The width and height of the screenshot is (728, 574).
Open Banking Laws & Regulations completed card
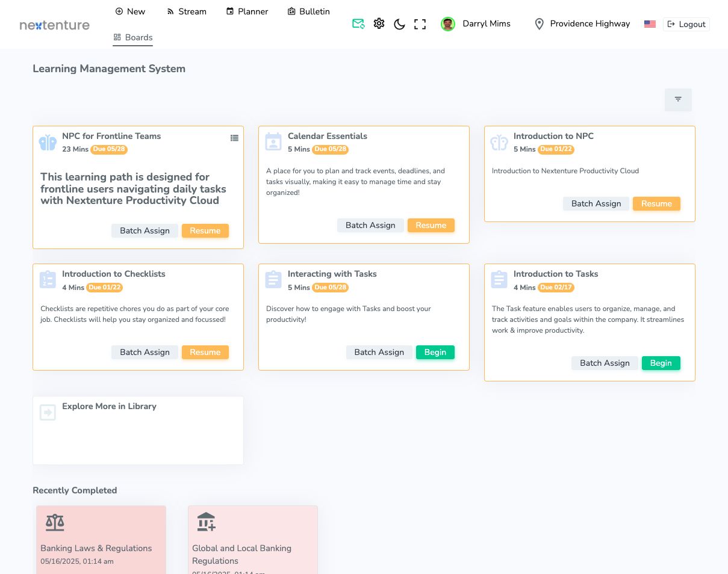coord(101,540)
